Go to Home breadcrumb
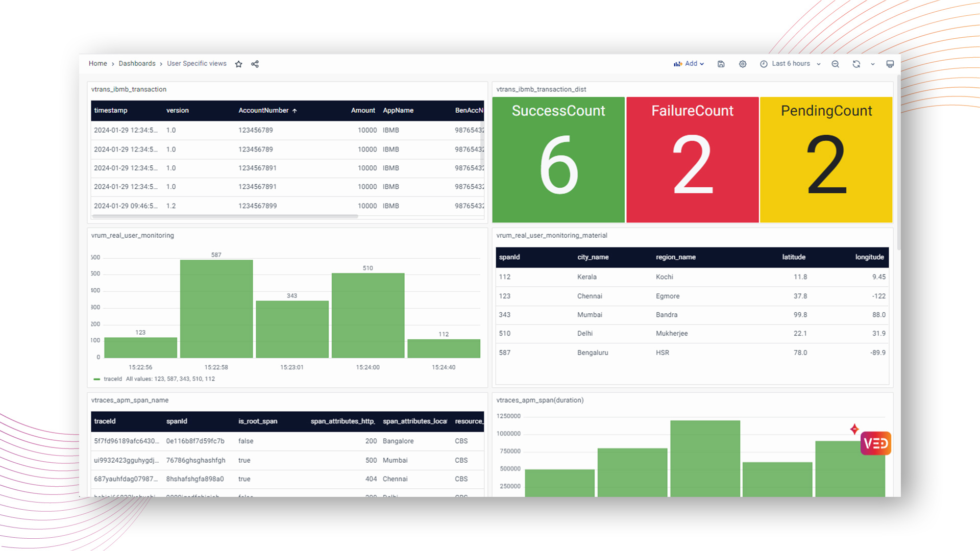This screenshot has width=980, height=551. pyautogui.click(x=97, y=64)
